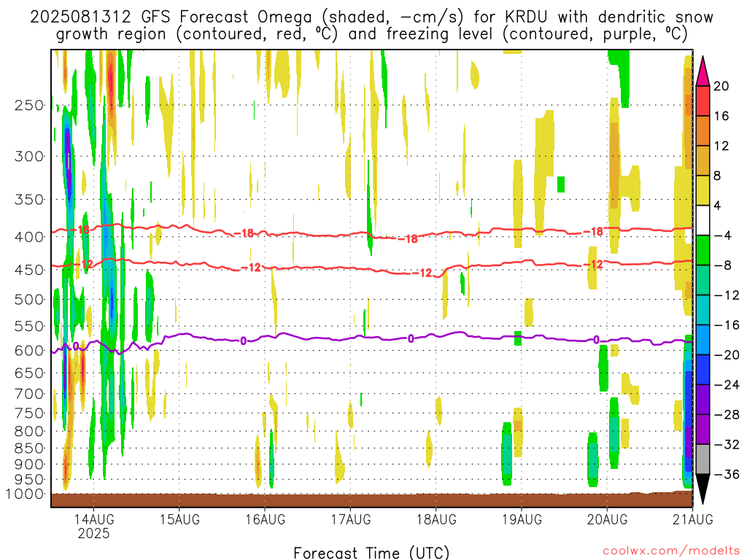Click the 900 pressure level label

tap(29, 464)
